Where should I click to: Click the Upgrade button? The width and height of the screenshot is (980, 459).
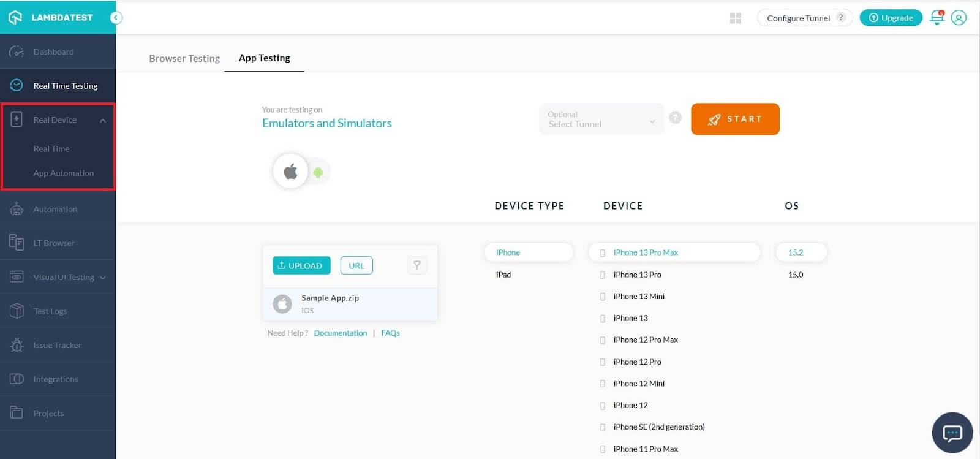pyautogui.click(x=891, y=18)
